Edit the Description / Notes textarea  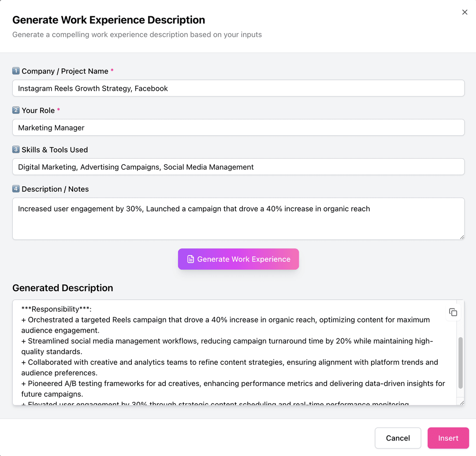coord(238,219)
